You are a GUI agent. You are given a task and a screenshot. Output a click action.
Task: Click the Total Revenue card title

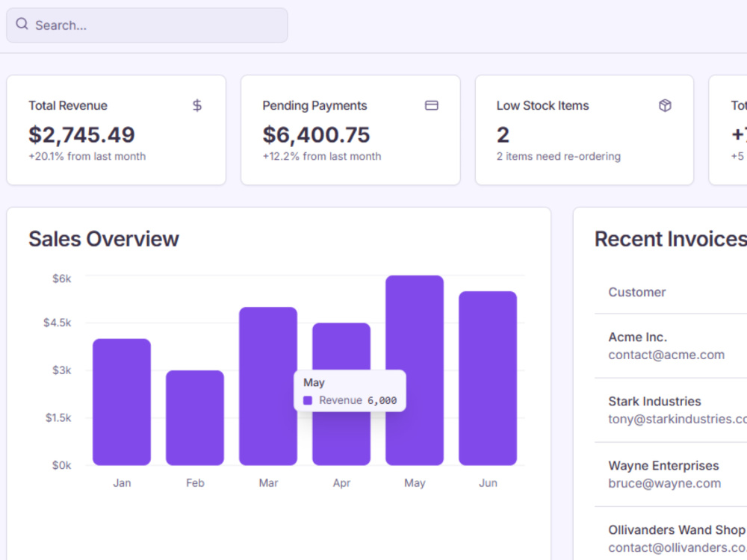coord(68,106)
